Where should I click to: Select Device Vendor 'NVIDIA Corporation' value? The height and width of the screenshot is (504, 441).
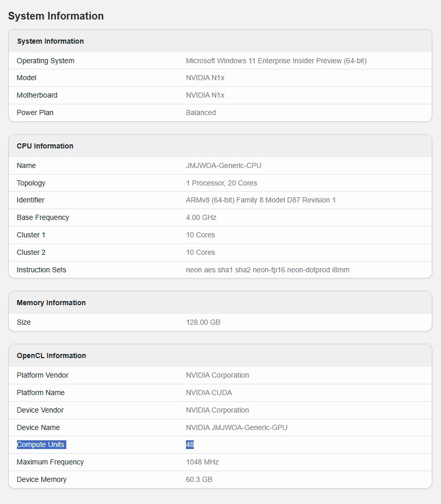pos(217,410)
